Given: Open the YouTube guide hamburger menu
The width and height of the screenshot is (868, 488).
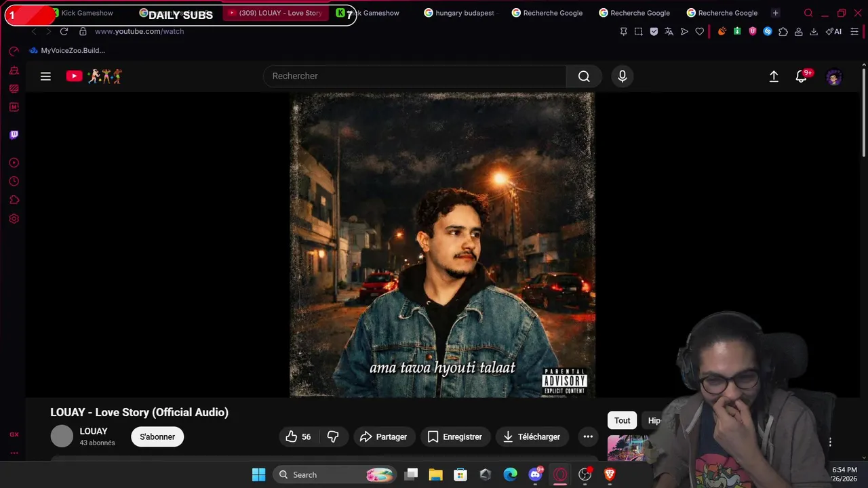Looking at the screenshot, I should point(45,77).
